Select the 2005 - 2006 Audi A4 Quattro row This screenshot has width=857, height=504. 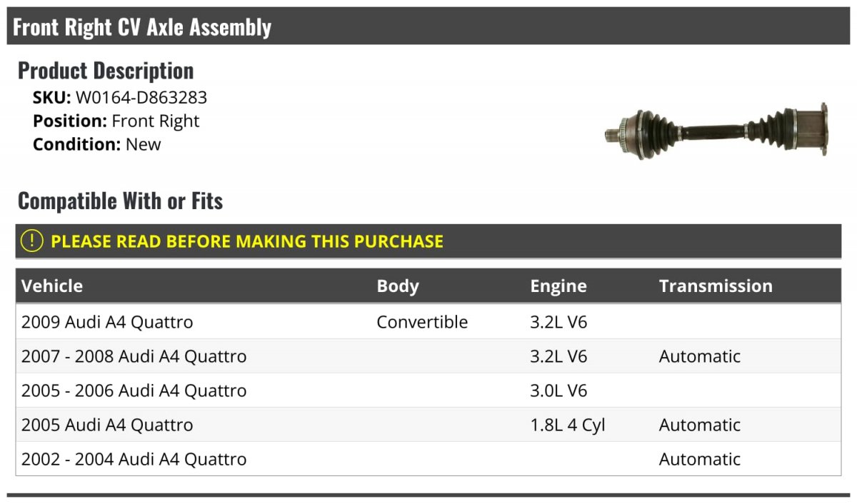coord(134,390)
